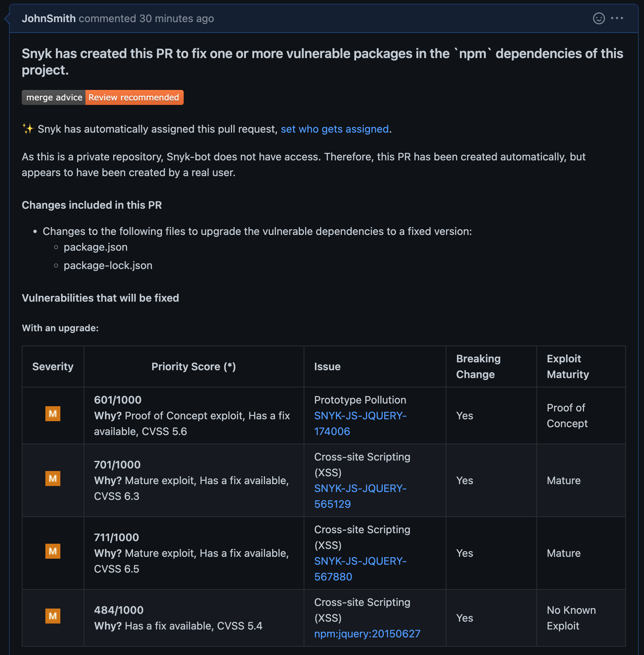Open the emoji reaction picker

pyautogui.click(x=599, y=18)
